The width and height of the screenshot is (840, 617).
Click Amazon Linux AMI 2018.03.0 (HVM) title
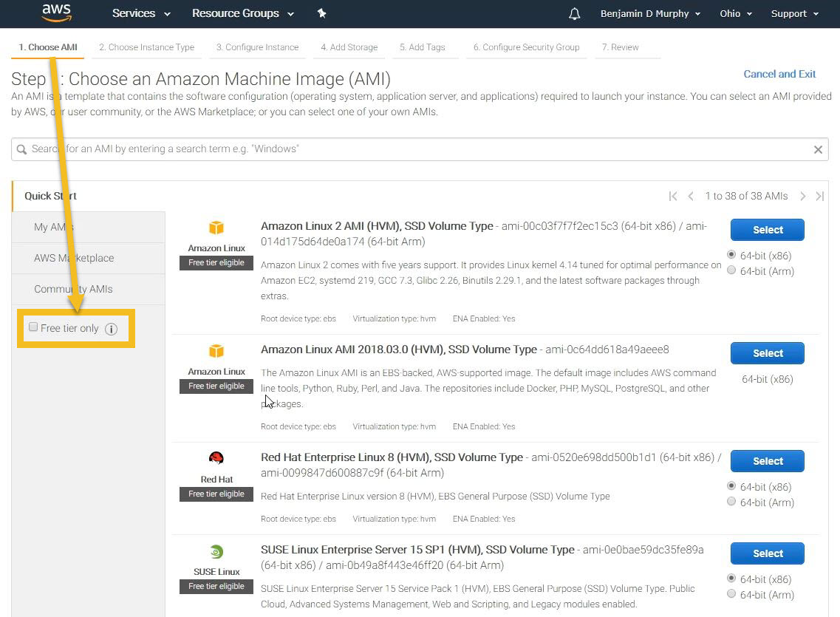[x=398, y=350]
